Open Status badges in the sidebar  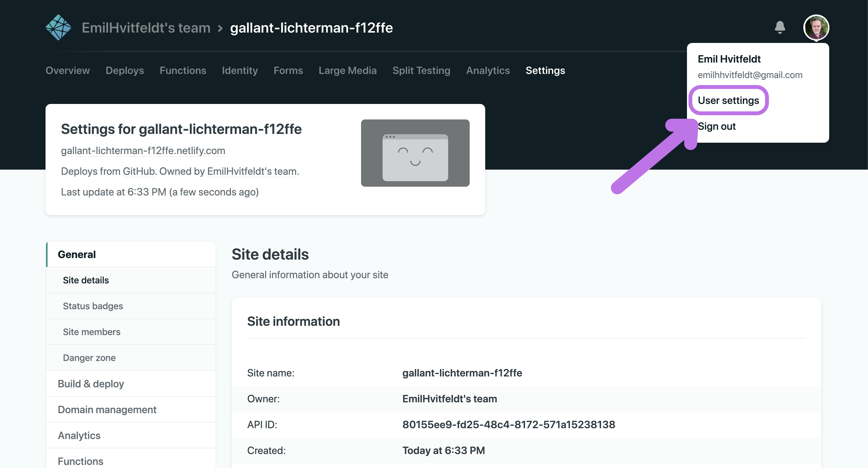coord(131,306)
